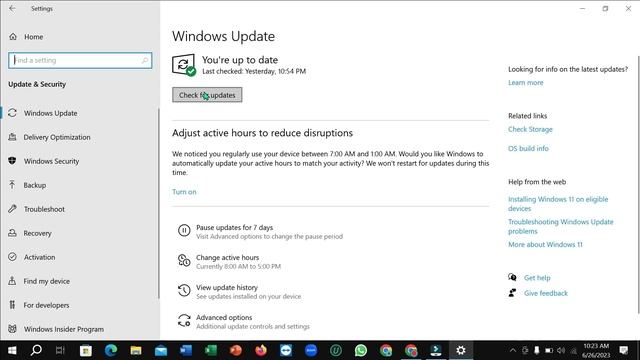Open Installing Windows 11 on eligible devices link

(558, 204)
